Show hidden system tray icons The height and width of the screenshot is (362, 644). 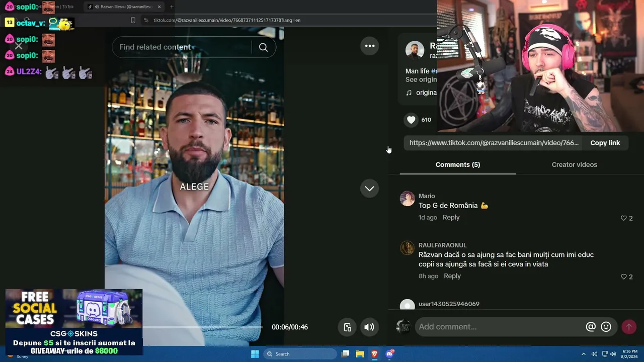pyautogui.click(x=583, y=354)
